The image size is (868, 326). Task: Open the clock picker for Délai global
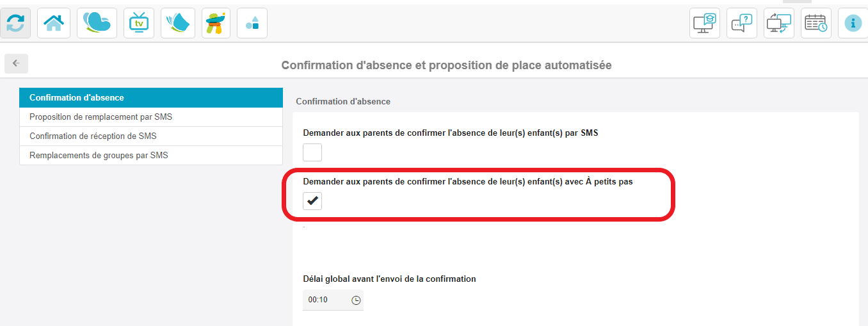click(x=356, y=300)
